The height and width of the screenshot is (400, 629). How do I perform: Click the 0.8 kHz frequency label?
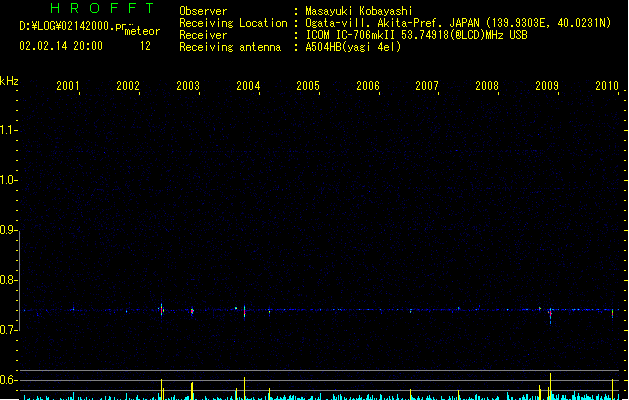(8, 280)
